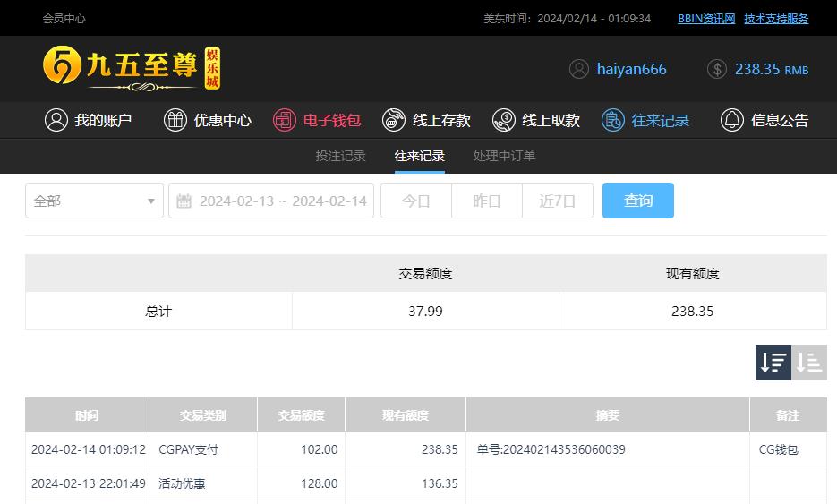This screenshot has height=504, width=837.
Task: Click the 备注 column header
Action: (x=789, y=414)
